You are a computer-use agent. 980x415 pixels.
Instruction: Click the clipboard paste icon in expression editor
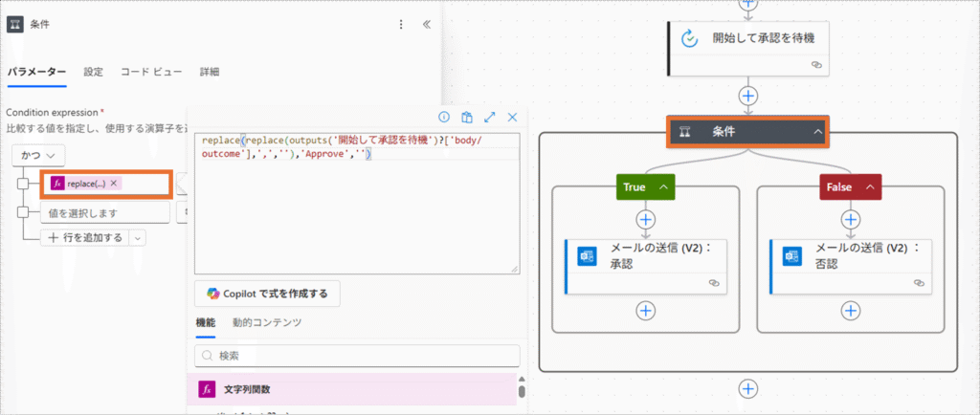click(x=467, y=118)
